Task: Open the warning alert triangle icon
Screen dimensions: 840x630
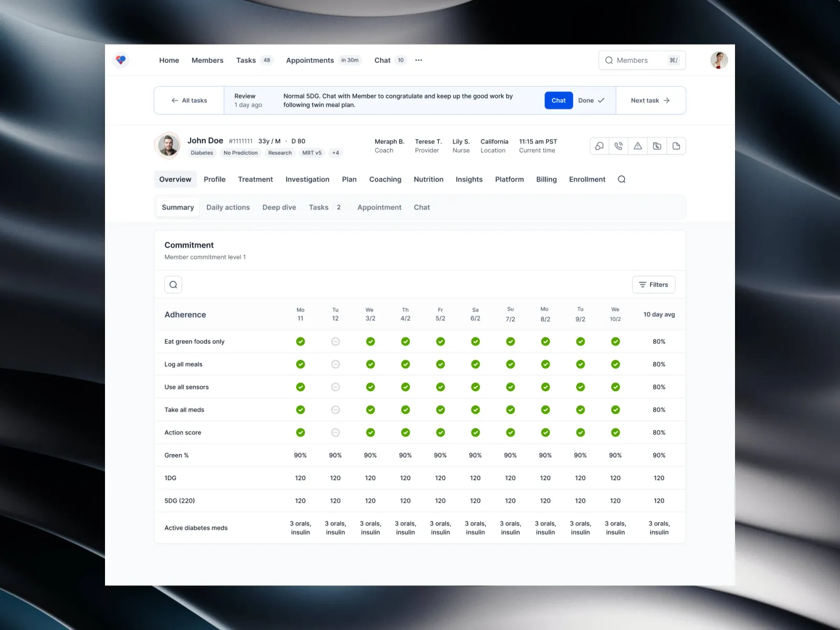Action: (x=638, y=146)
